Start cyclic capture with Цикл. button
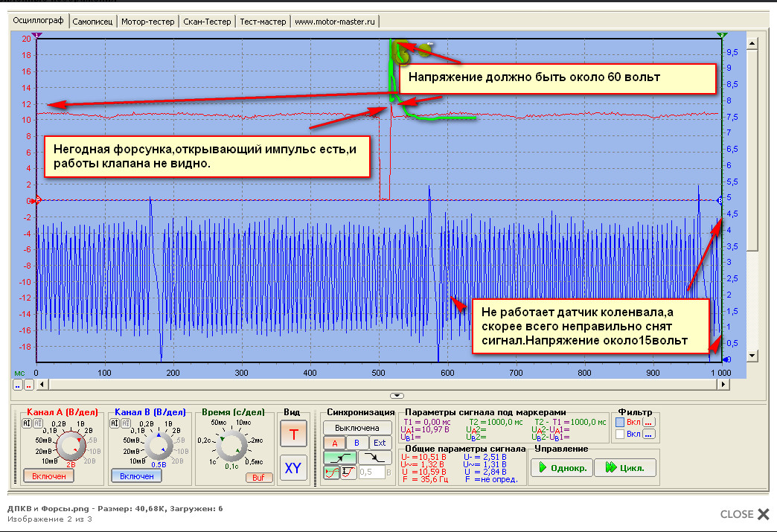Image resolution: width=777 pixels, height=532 pixels. [625, 467]
